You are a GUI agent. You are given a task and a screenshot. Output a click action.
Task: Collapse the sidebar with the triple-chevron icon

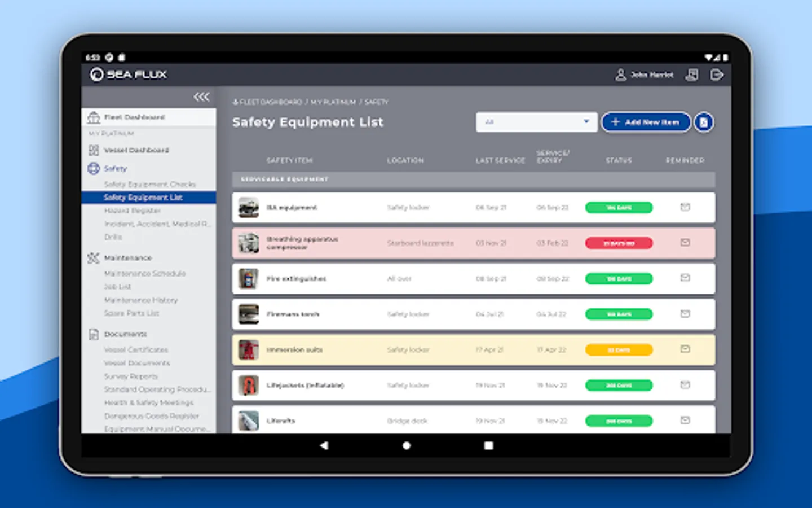(201, 97)
